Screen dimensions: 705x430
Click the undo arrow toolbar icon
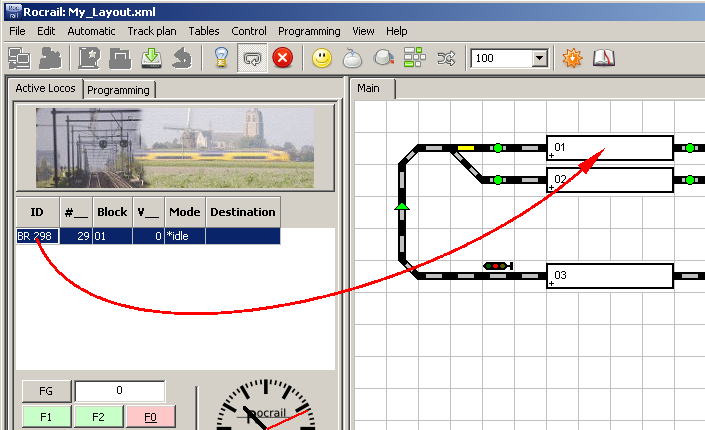click(x=182, y=58)
